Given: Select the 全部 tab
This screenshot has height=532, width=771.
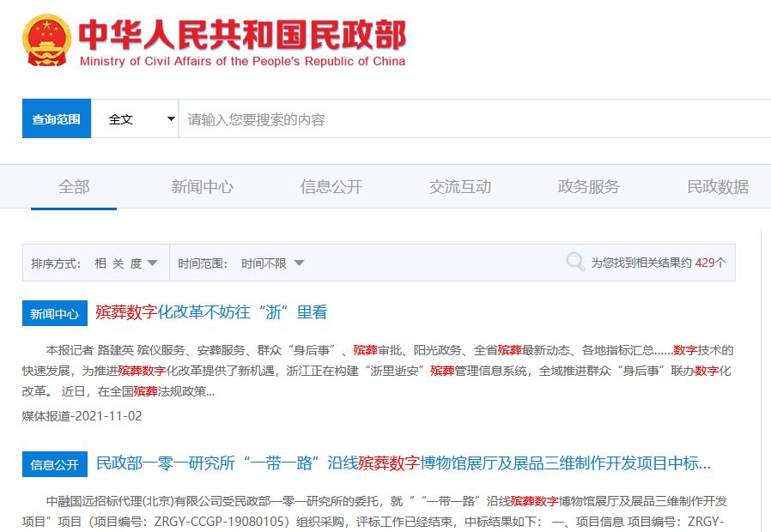Looking at the screenshot, I should click(x=74, y=187).
